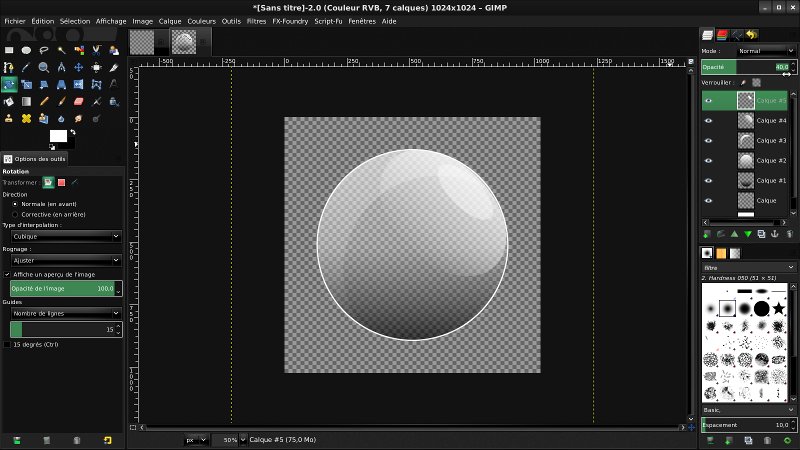Adjust the layer Opacité slider

748,67
